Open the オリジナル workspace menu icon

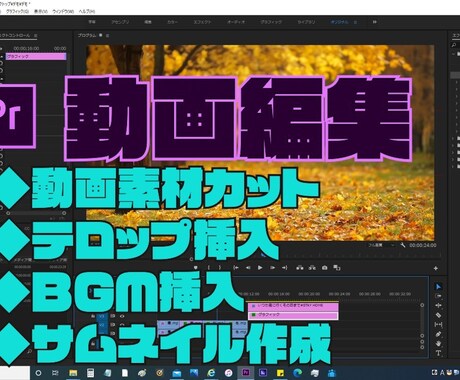(x=355, y=22)
